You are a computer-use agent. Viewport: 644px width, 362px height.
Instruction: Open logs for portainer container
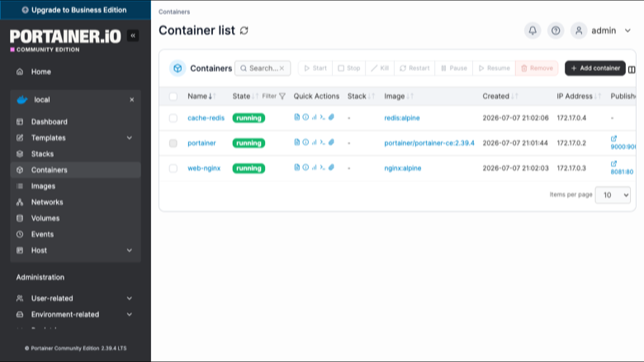click(x=297, y=143)
